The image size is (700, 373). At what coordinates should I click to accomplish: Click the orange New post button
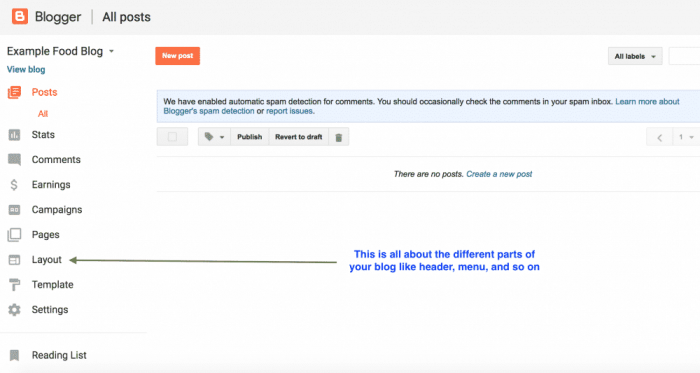pyautogui.click(x=178, y=56)
